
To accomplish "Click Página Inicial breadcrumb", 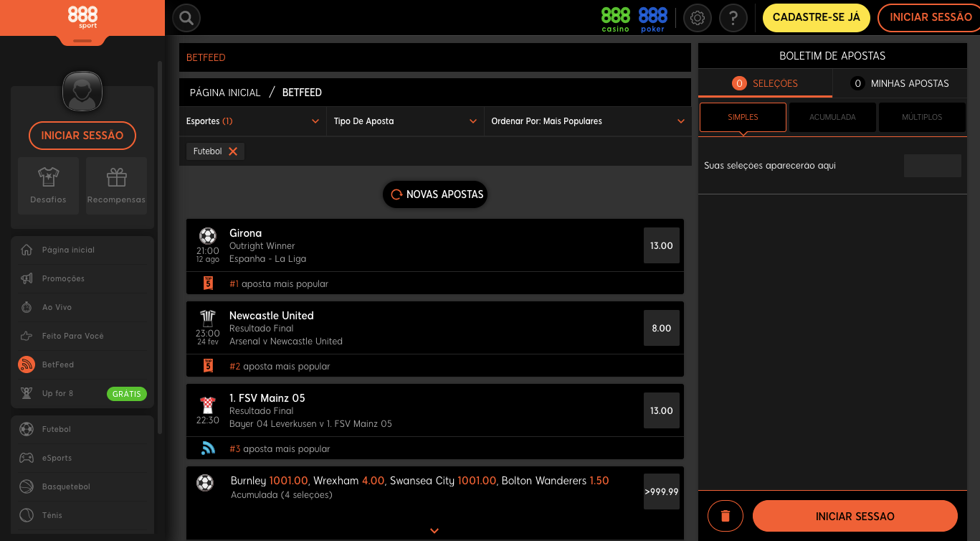I will [x=225, y=93].
